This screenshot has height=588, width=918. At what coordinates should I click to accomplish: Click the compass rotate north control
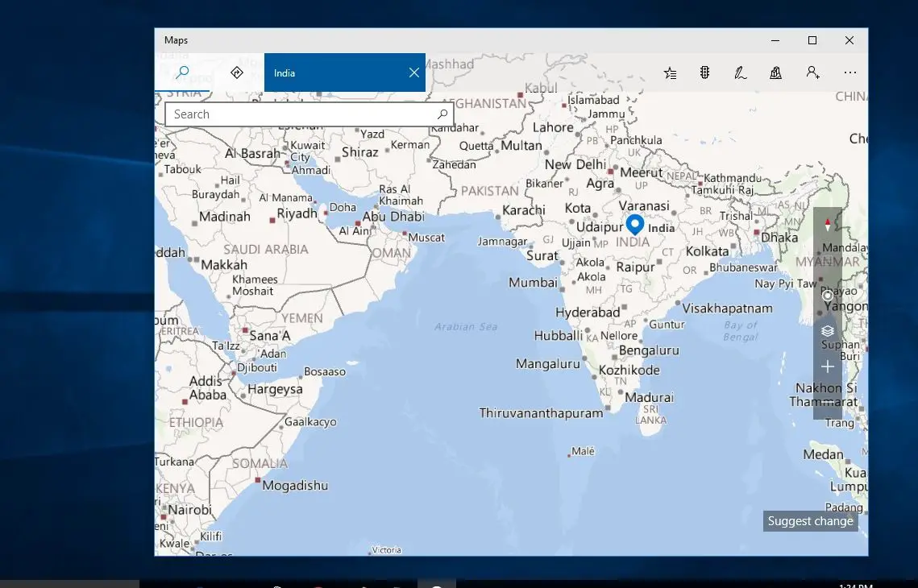pyautogui.click(x=827, y=225)
